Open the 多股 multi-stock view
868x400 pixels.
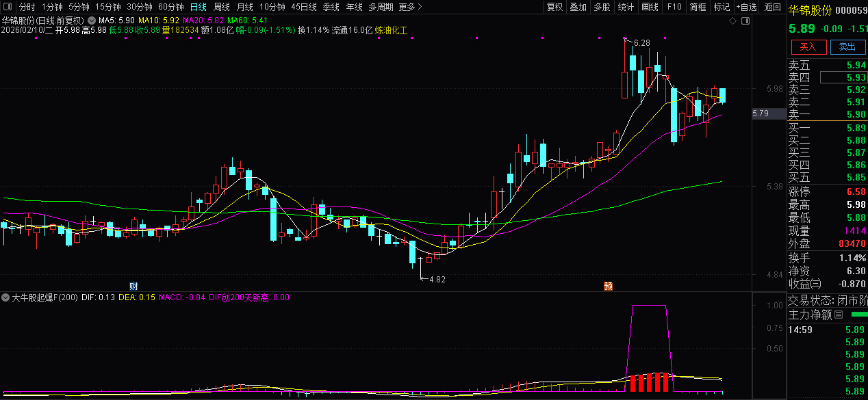coord(602,7)
